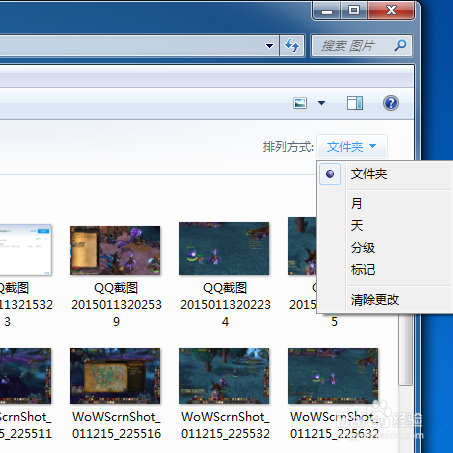Select the 文件夹 radio option in menu

385,174
